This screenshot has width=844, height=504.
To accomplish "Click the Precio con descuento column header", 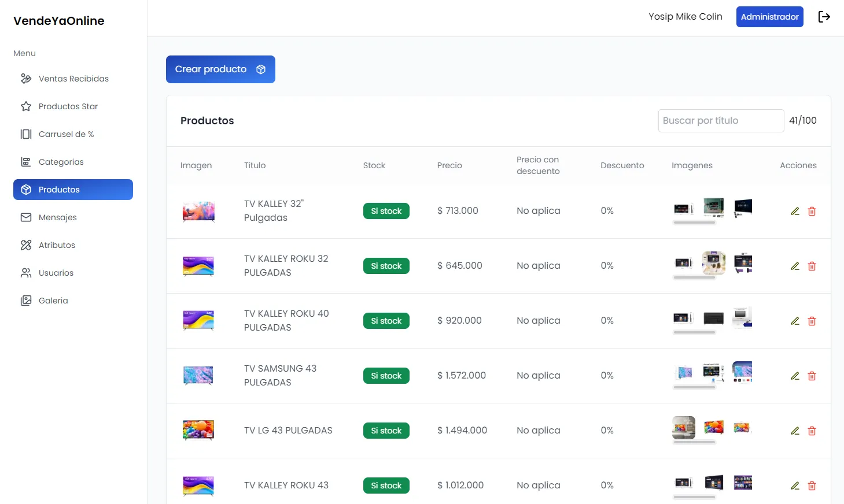I will [x=538, y=165].
